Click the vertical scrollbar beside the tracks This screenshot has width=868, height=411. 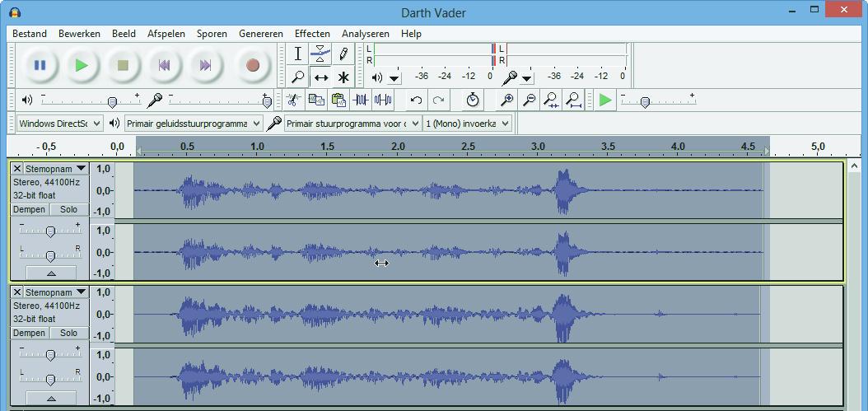point(854,285)
